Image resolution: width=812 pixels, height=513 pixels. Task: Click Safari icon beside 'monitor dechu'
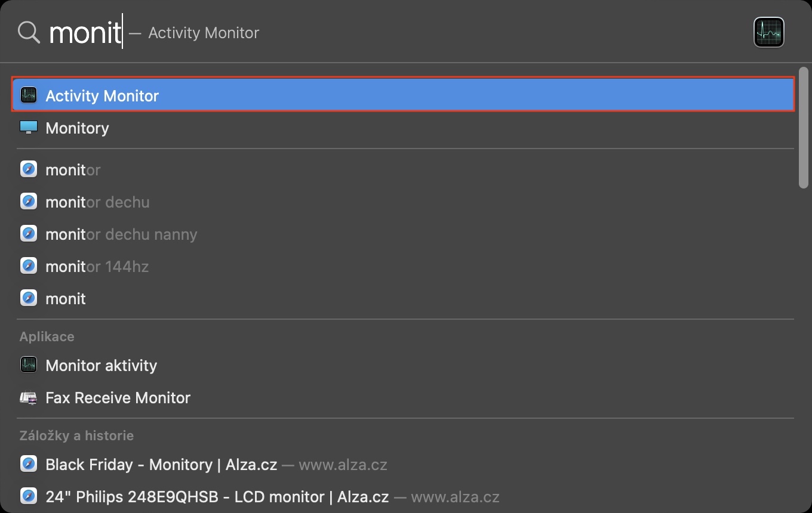tap(29, 202)
